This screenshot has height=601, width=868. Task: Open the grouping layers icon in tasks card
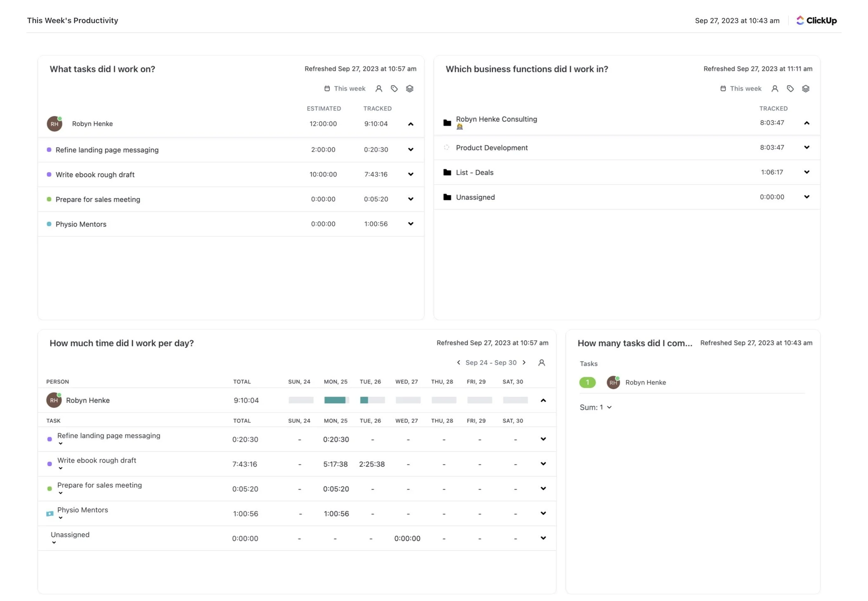pos(409,88)
